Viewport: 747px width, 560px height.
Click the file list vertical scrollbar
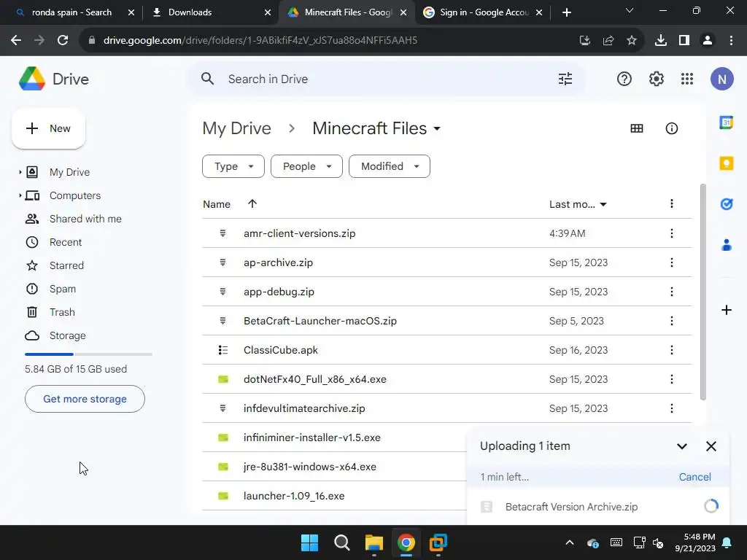pos(703,292)
